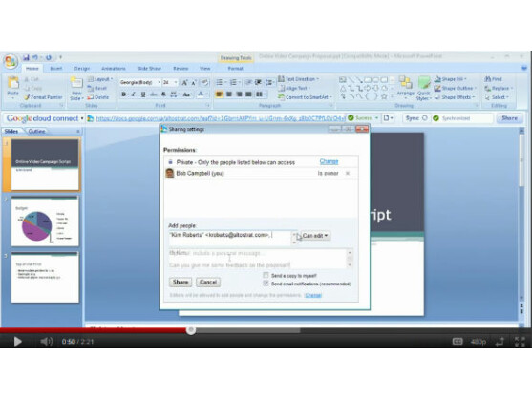Screen dimensions: 532x399
Task: Click the Undo arrow icon
Action: (x=35, y=57)
